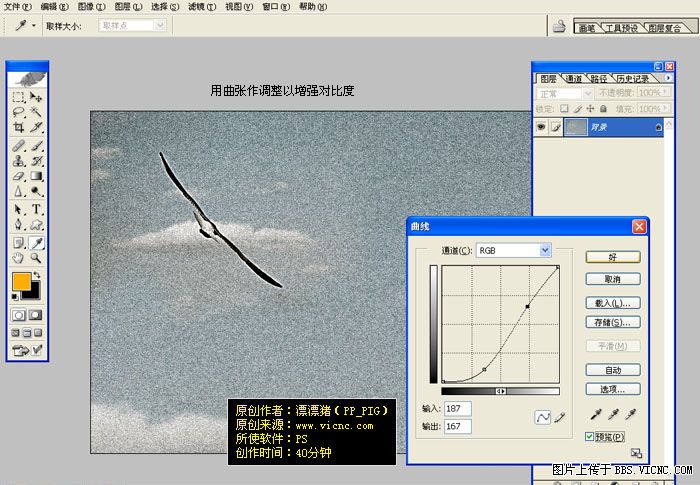Open the 文件(F) menu

pos(18,7)
